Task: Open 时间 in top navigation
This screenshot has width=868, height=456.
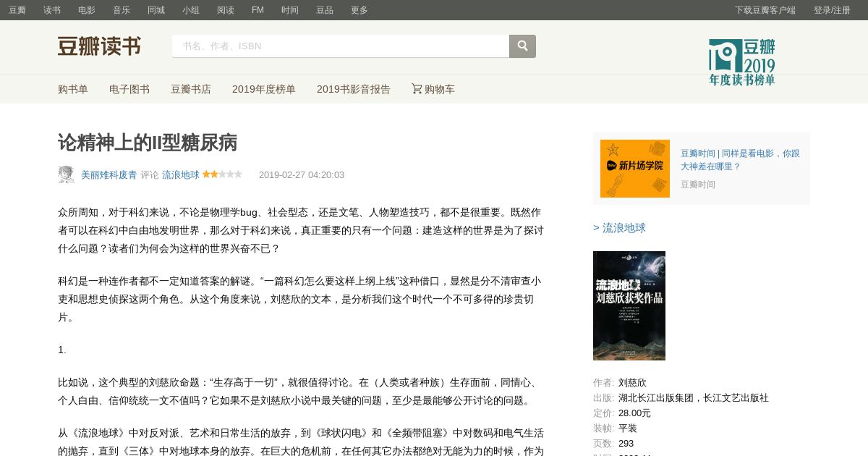Action: coord(290,10)
